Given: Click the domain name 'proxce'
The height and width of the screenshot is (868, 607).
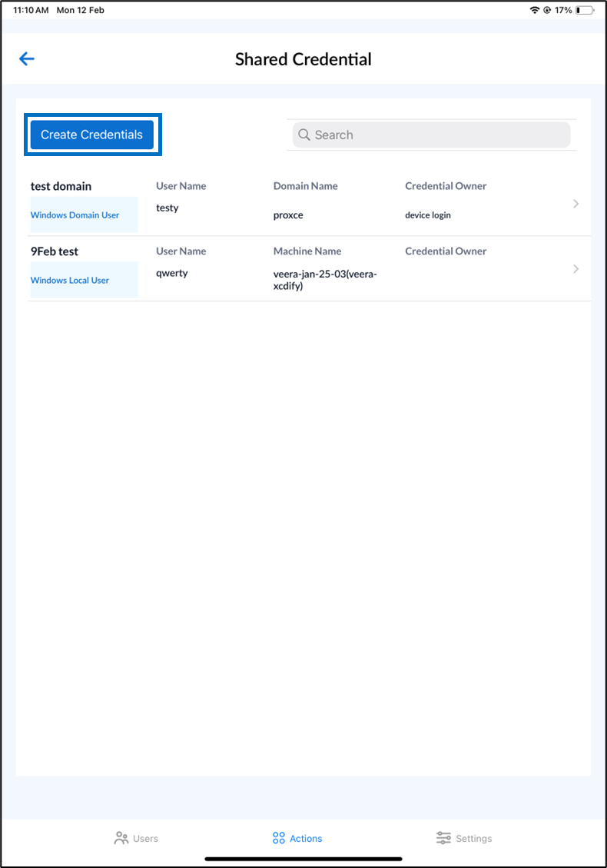Looking at the screenshot, I should [288, 215].
